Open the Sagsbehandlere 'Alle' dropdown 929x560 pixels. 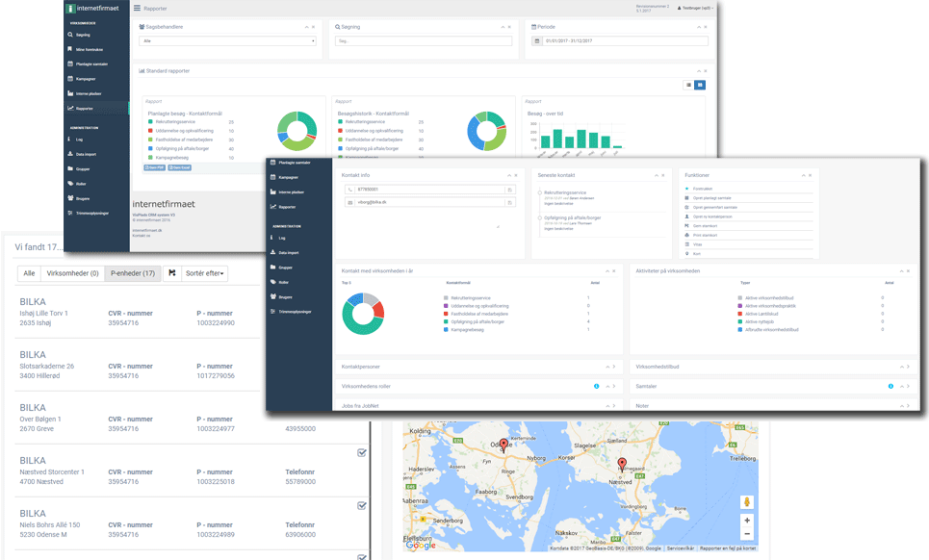(x=228, y=41)
